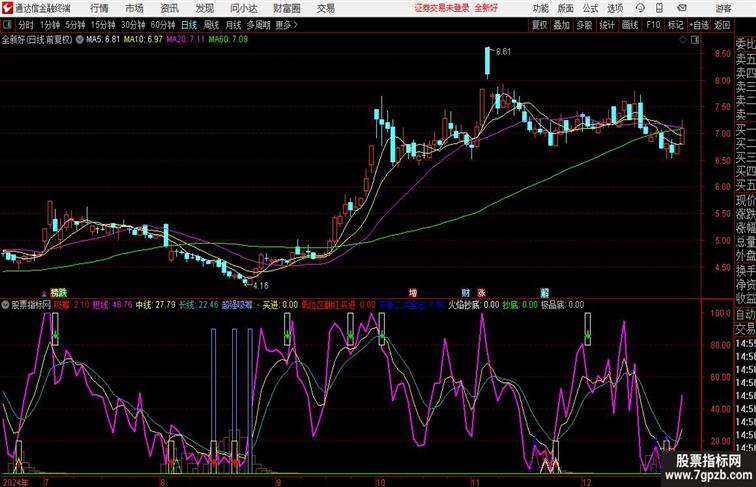Open the 发现 menu

point(204,8)
